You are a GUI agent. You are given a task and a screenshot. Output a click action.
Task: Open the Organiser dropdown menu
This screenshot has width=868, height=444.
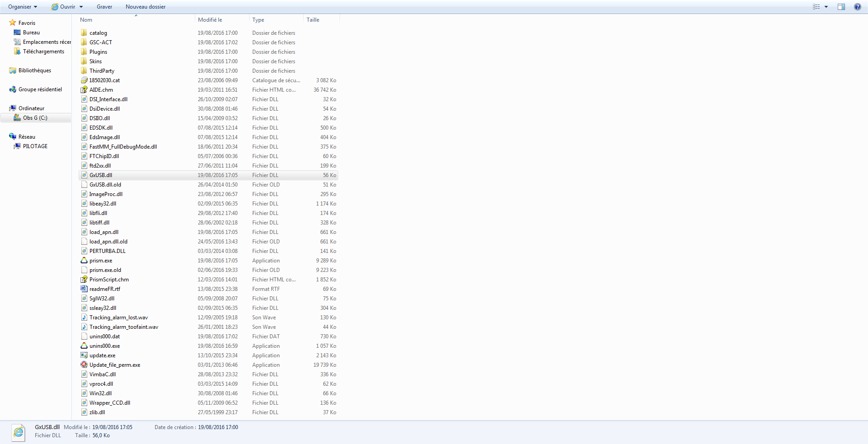point(23,7)
